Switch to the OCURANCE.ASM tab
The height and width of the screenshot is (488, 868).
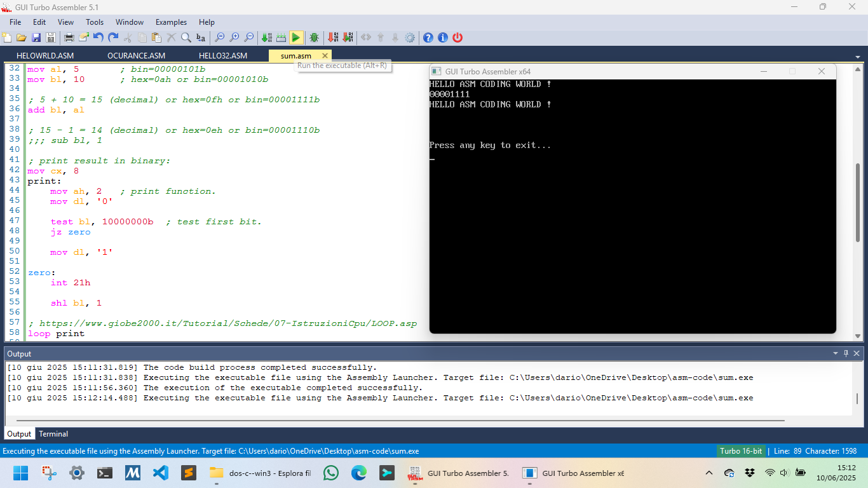(136, 55)
